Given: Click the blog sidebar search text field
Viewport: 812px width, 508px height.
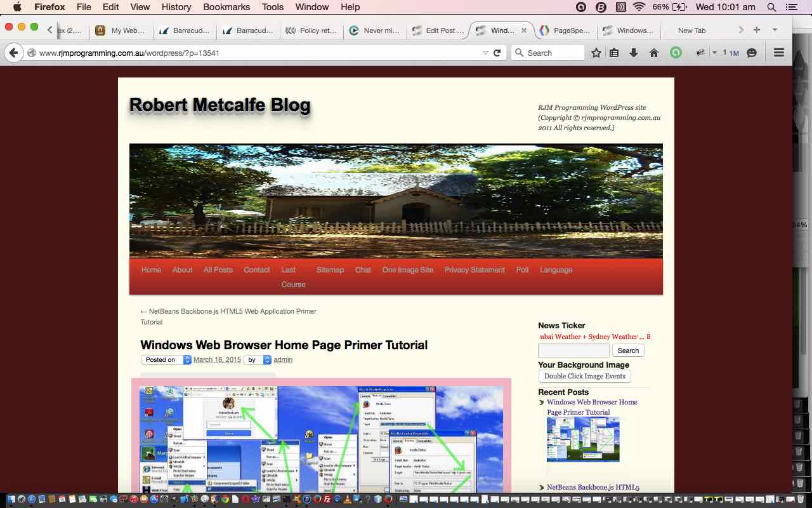Looking at the screenshot, I should click(x=573, y=351).
